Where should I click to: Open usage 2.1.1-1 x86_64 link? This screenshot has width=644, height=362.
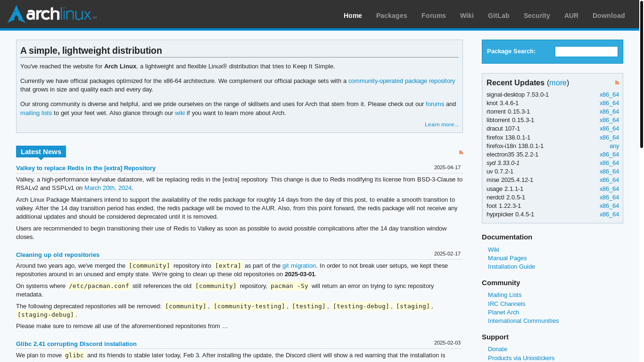609,189
